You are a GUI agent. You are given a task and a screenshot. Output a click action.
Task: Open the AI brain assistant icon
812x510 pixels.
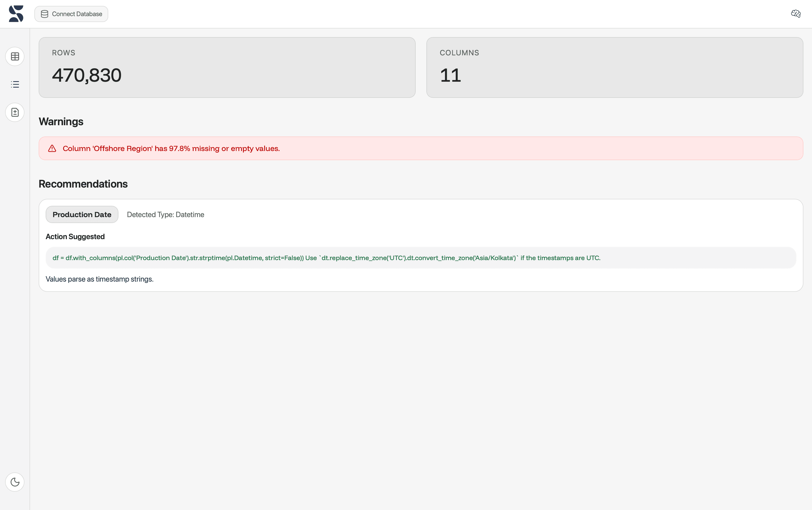[x=795, y=14]
